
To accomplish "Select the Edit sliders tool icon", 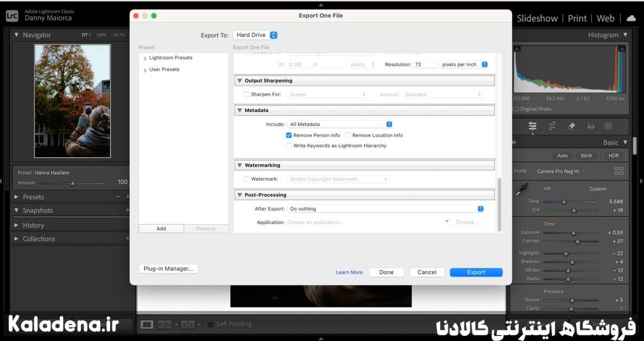I will pos(532,126).
